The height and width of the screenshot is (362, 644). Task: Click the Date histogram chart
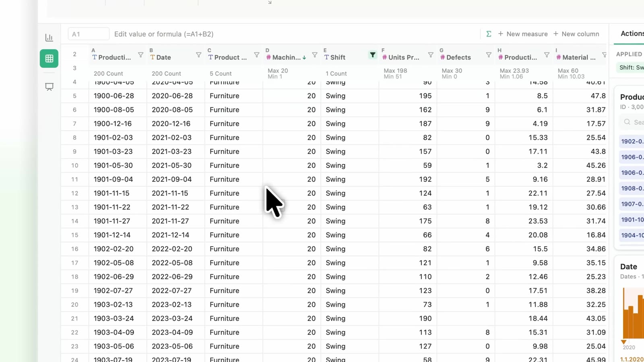(633, 313)
